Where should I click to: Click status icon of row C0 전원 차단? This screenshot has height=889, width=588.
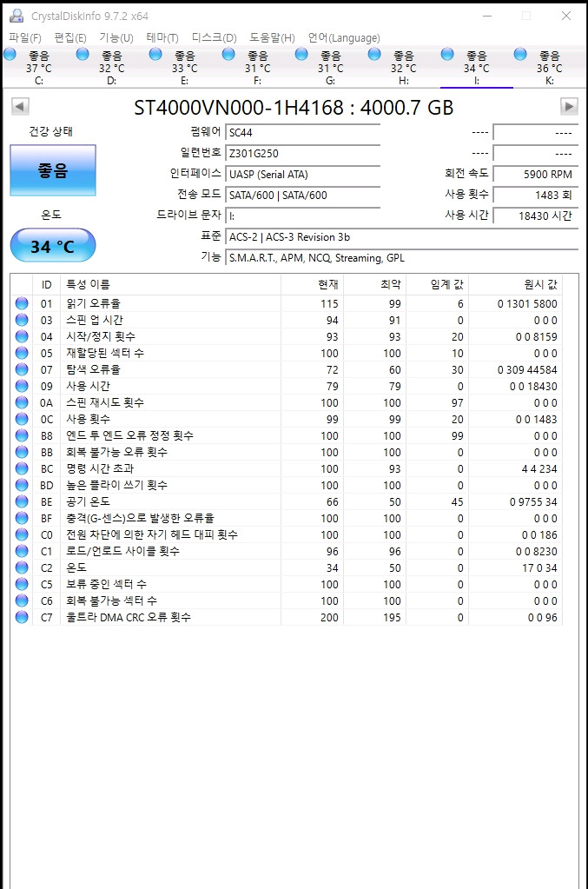(x=22, y=534)
